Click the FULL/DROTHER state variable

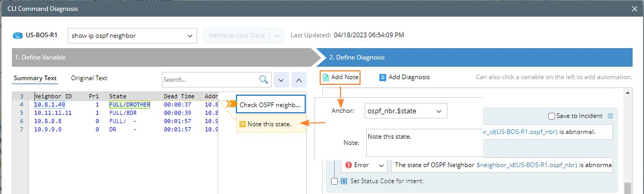click(129, 105)
